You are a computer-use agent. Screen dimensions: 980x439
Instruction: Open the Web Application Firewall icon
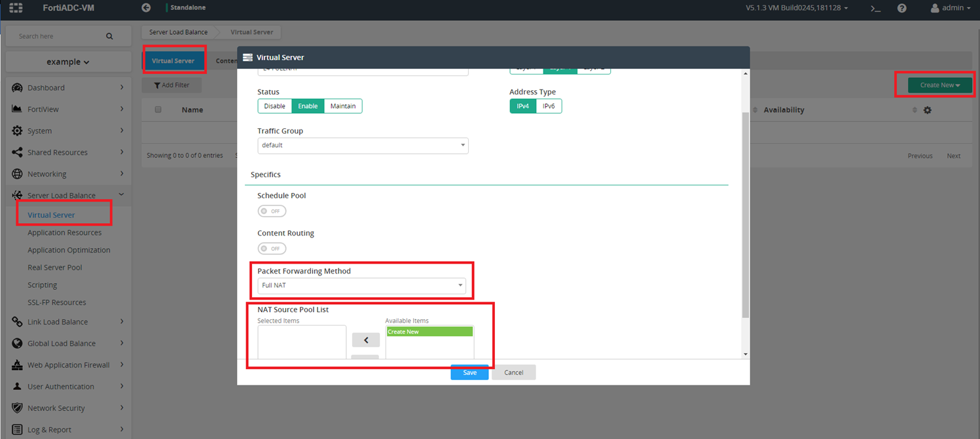coord(16,364)
